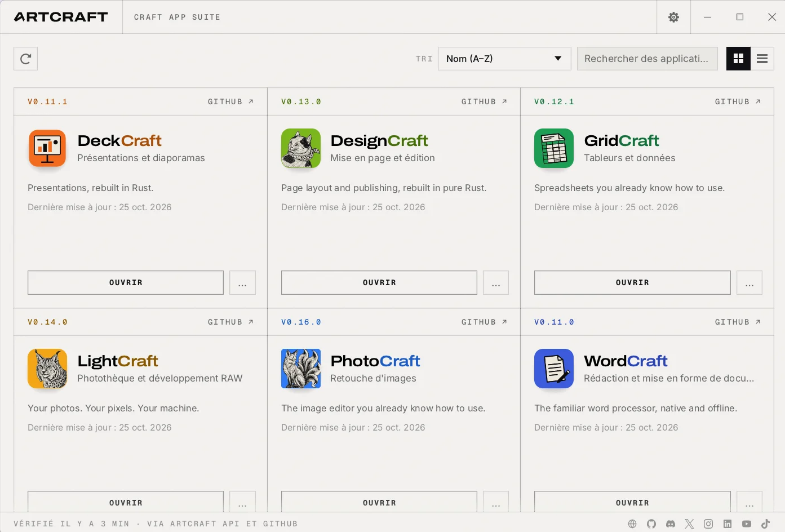
Task: Follow the GitHub link on DeckCraft card
Action: [x=230, y=102]
